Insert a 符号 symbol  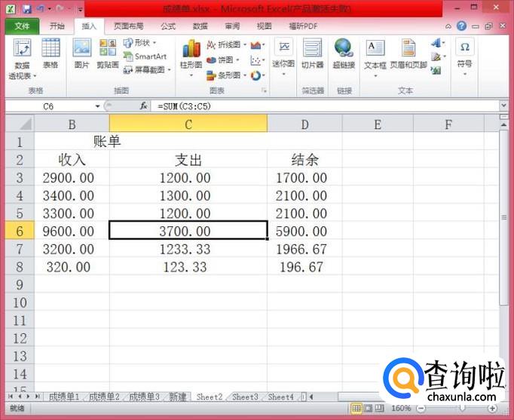tap(464, 57)
